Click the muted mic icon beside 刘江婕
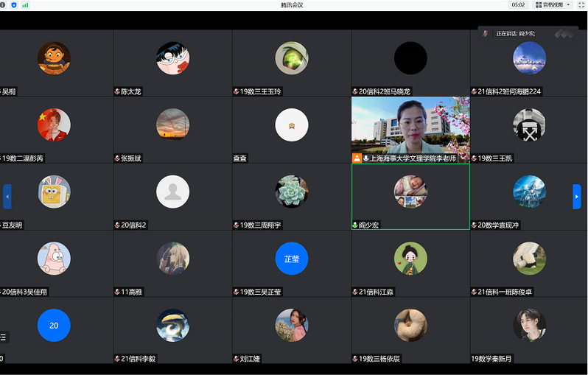The image size is (588, 375). click(x=237, y=359)
